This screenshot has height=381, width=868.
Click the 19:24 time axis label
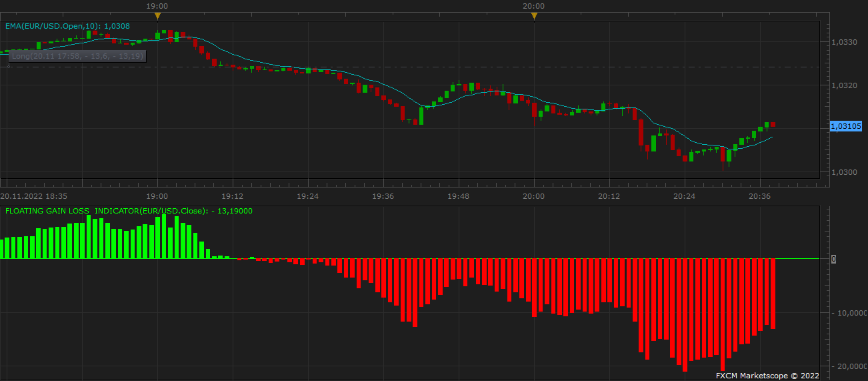(x=307, y=196)
